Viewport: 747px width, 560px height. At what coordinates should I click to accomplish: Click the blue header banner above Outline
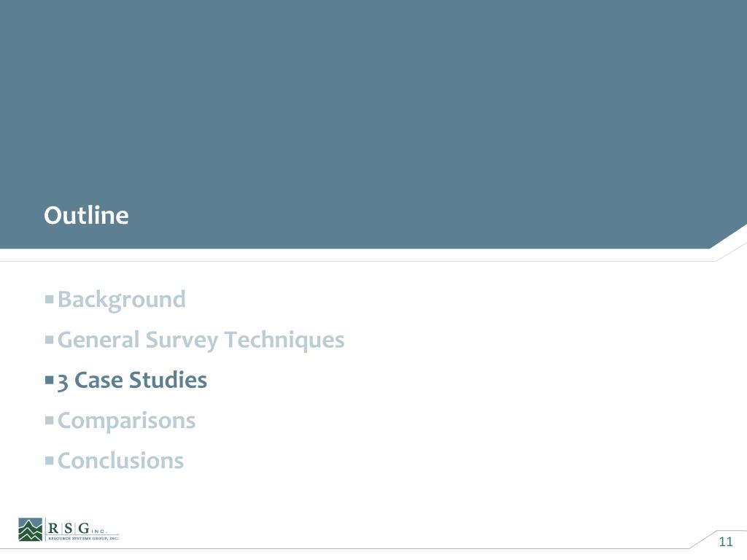tap(373, 124)
